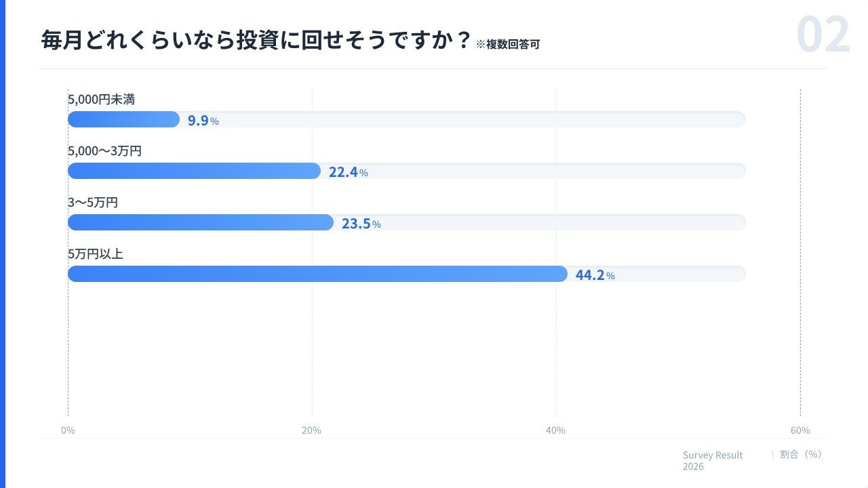
Task: Click the slide number 02
Action: click(823, 35)
